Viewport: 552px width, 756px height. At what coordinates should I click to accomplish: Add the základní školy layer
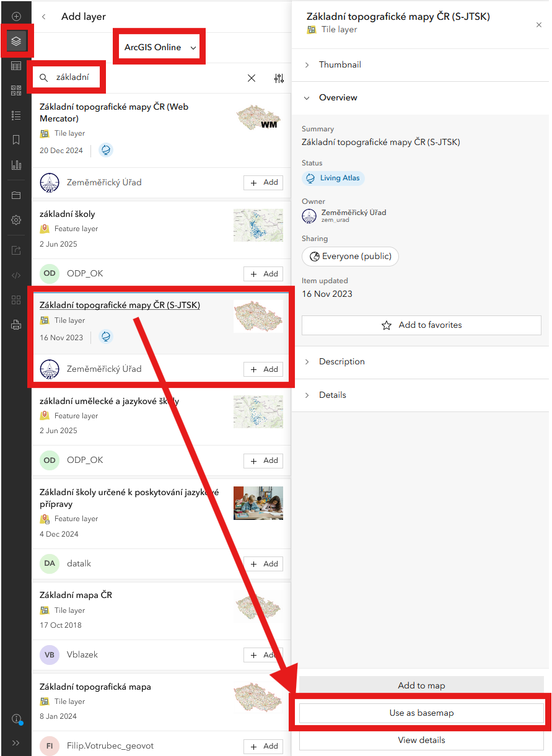263,274
